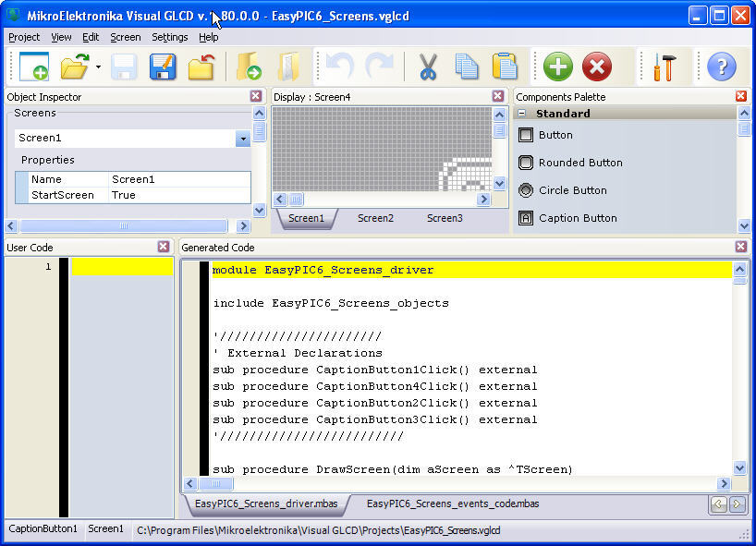This screenshot has width=756, height=546.
Task: Switch to the Screen2 tab
Action: (375, 218)
